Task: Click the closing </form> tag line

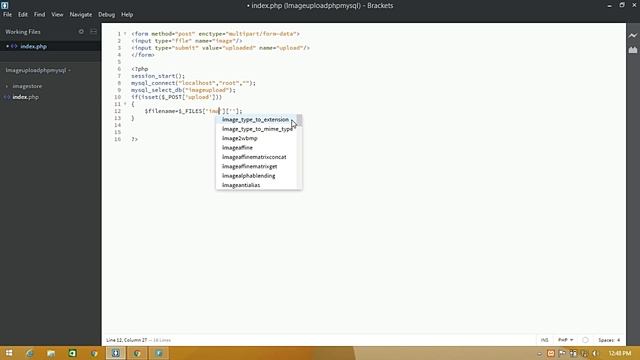Action: [143, 55]
